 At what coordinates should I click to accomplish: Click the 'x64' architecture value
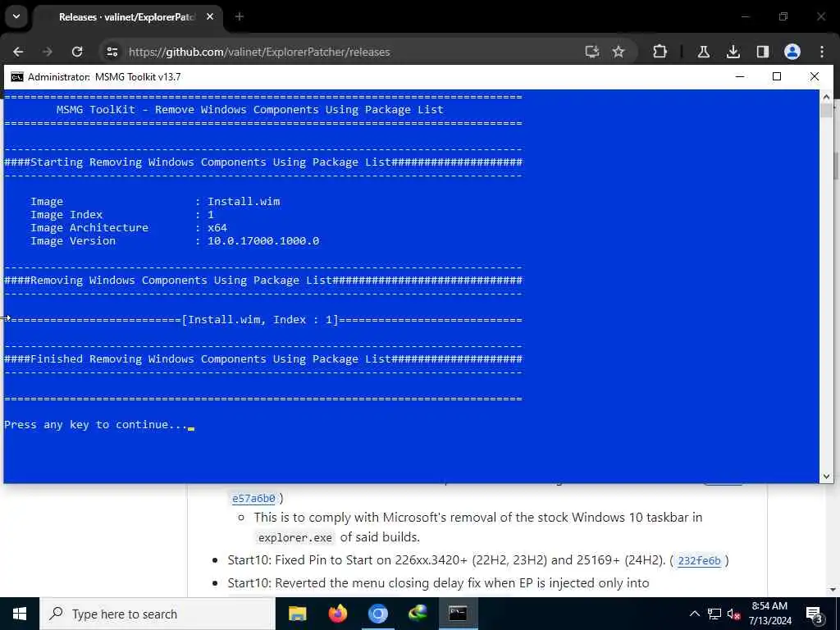pos(217,228)
